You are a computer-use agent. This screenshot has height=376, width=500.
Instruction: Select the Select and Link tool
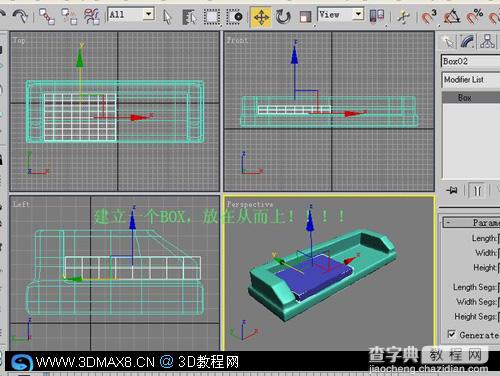pyautogui.click(x=47, y=16)
